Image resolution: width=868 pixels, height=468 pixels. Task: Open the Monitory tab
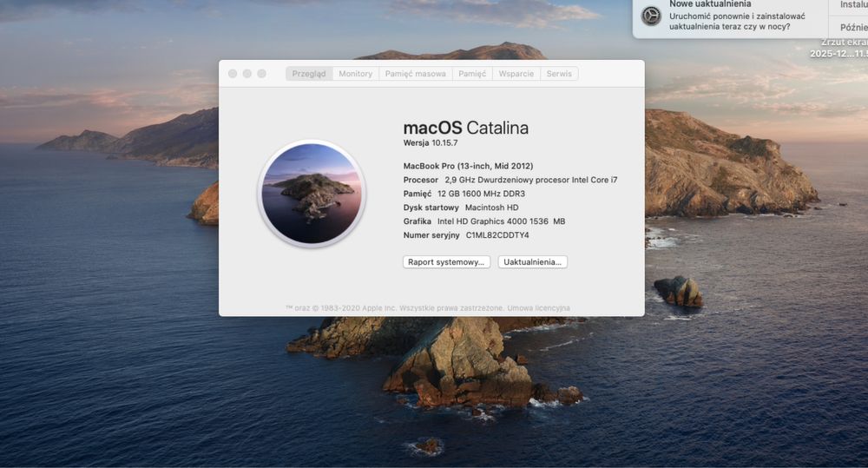pos(355,74)
